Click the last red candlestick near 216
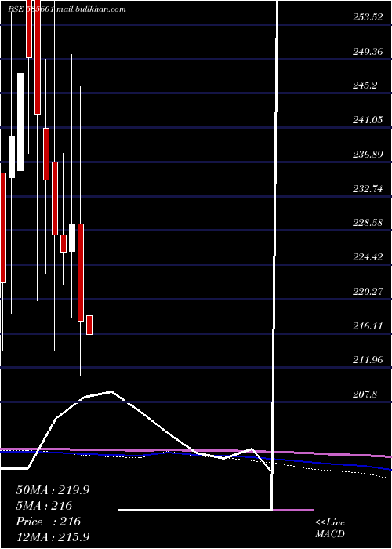The image size is (392, 549). tap(89, 325)
